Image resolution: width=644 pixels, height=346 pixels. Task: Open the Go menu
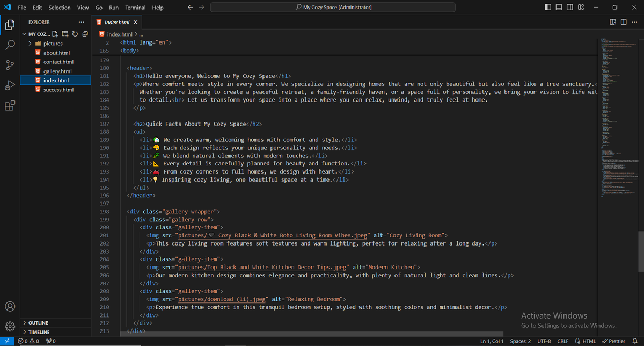tap(99, 8)
